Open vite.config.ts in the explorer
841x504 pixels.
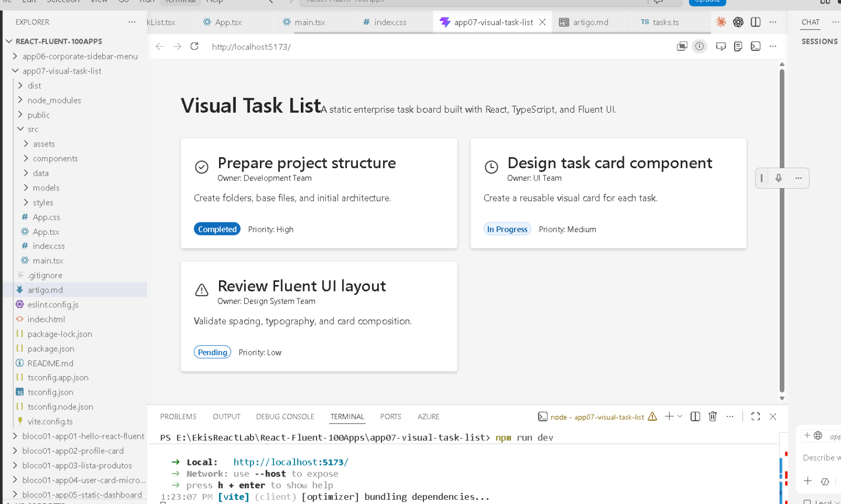coord(50,421)
